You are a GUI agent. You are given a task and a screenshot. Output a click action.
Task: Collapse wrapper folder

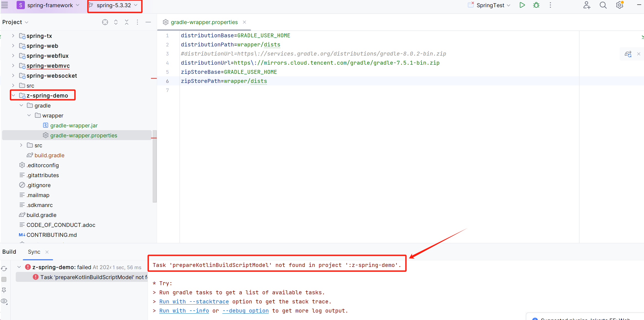click(29, 116)
